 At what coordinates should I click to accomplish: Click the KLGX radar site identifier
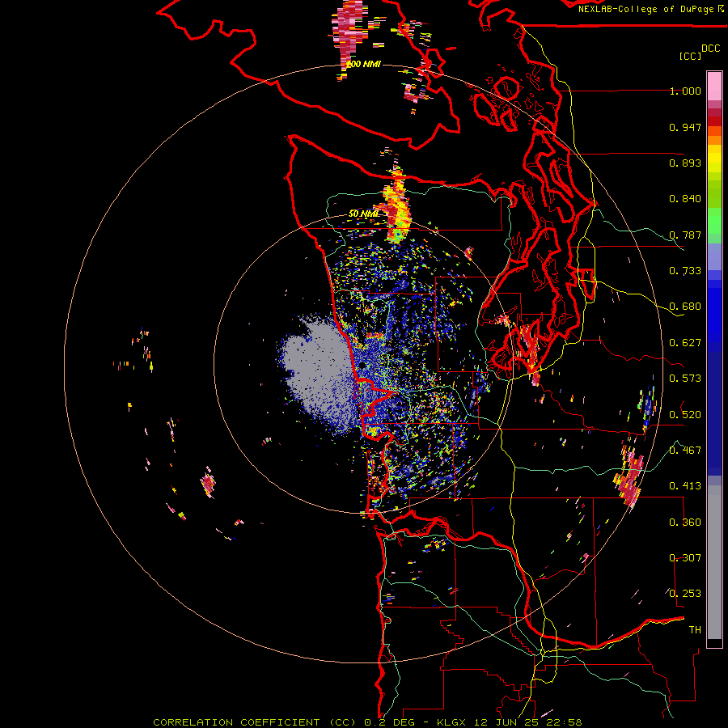pos(451,722)
